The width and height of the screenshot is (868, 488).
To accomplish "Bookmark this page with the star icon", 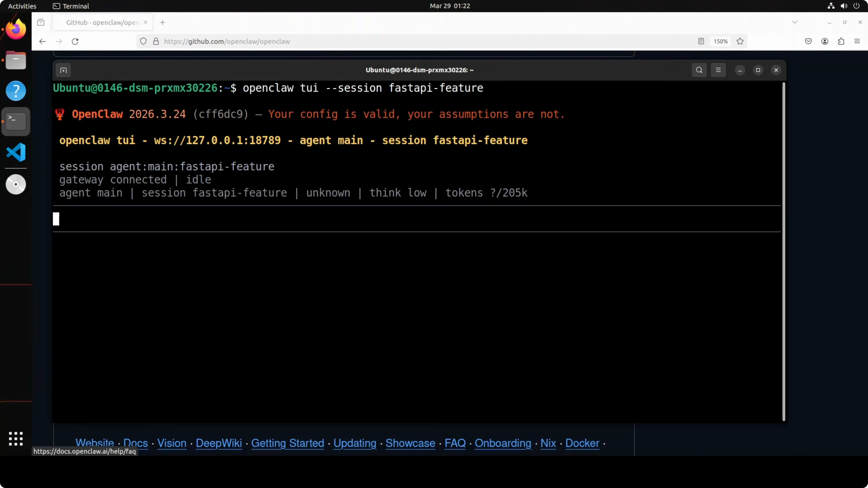I will [740, 41].
